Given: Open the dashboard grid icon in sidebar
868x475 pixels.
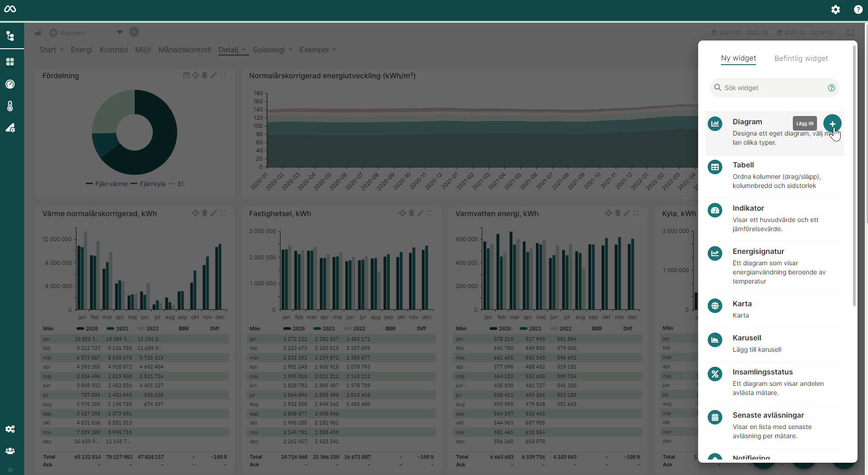Looking at the screenshot, I should click(x=10, y=62).
